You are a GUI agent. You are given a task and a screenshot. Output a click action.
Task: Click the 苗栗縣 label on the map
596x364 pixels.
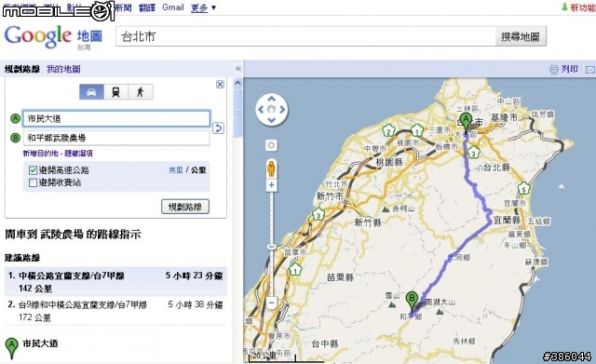tap(340, 277)
